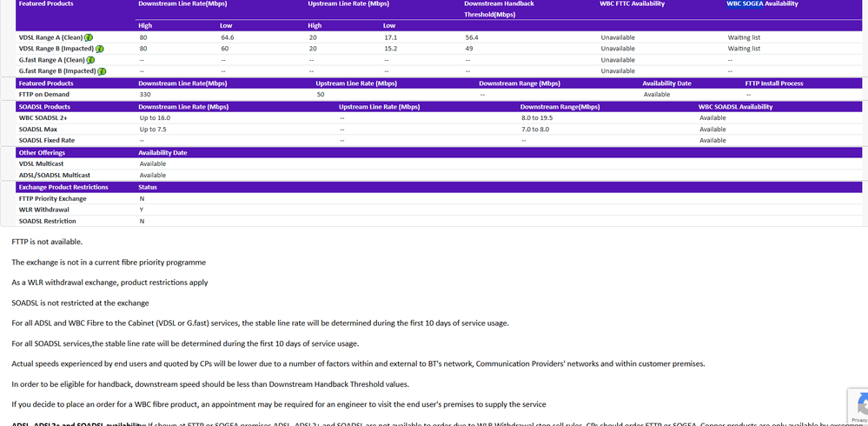Select the Up to 7.5 value

pyautogui.click(x=153, y=129)
